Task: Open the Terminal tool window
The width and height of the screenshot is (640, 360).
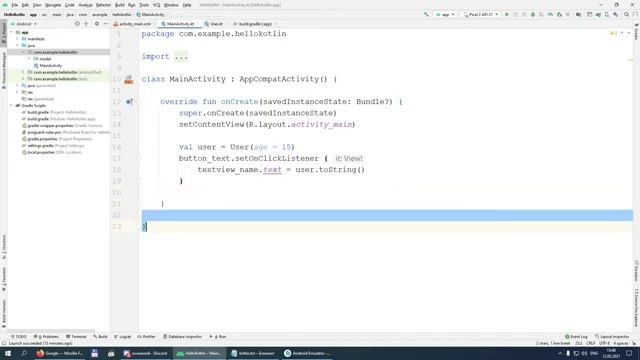Action: pyautogui.click(x=76, y=337)
